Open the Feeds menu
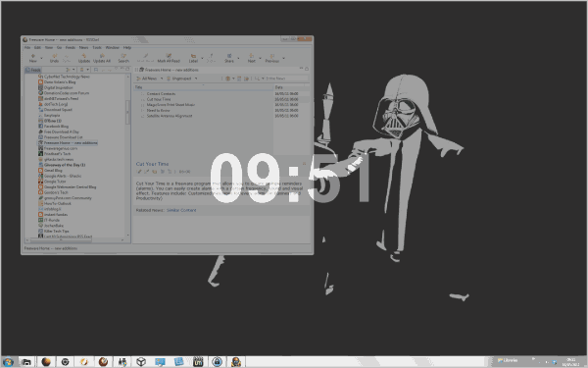This screenshot has width=588, height=368. [x=71, y=48]
